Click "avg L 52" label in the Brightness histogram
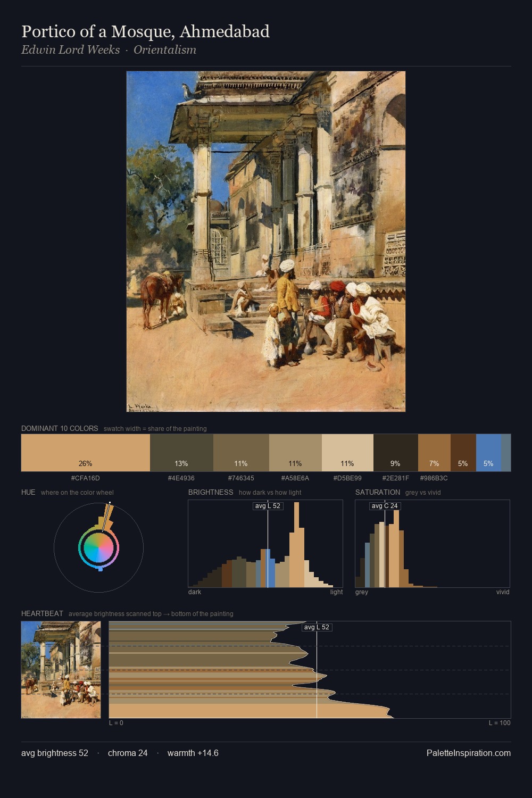This screenshot has width=532, height=798. (268, 506)
